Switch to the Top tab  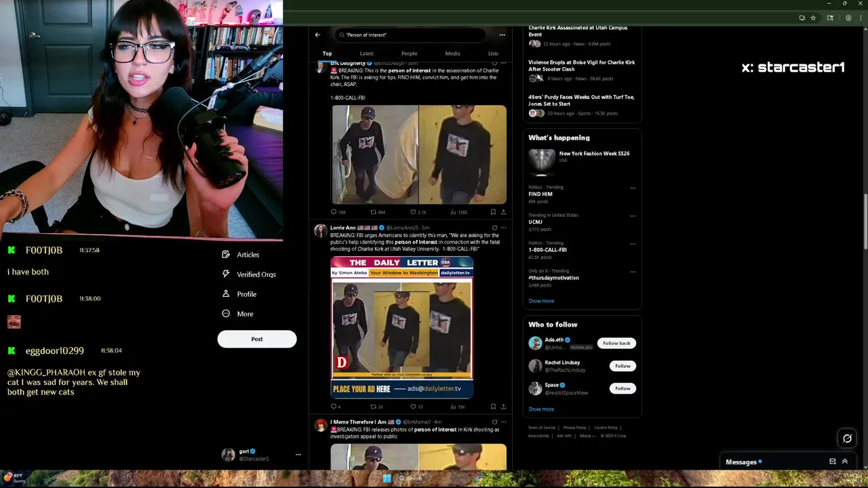click(327, 54)
